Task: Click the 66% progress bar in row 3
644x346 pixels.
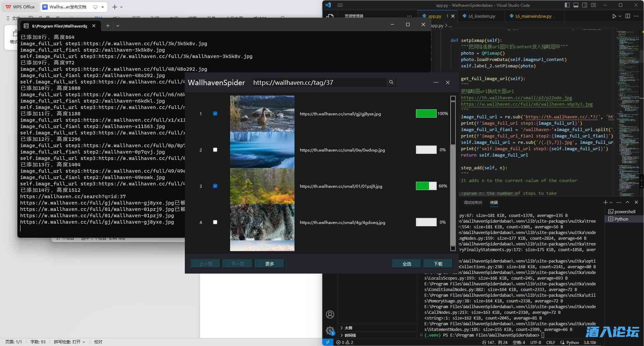Action: click(426, 186)
